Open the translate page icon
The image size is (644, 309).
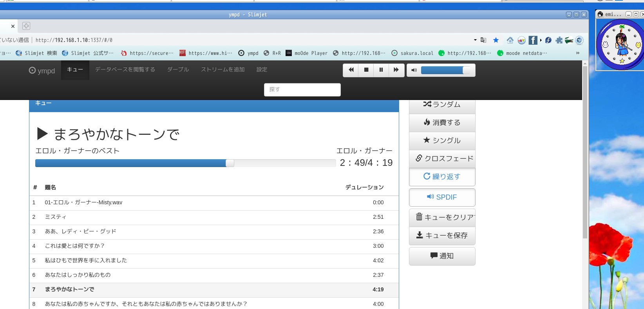click(483, 40)
